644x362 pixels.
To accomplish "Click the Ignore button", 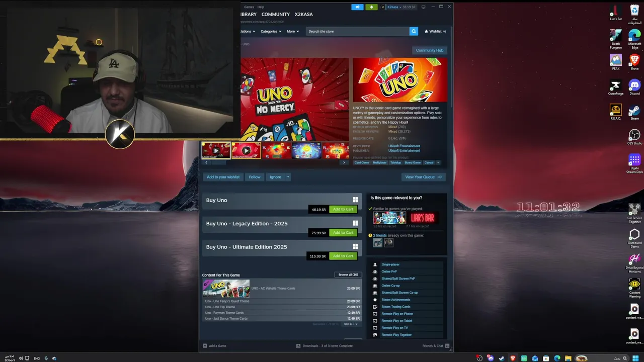I will (275, 177).
